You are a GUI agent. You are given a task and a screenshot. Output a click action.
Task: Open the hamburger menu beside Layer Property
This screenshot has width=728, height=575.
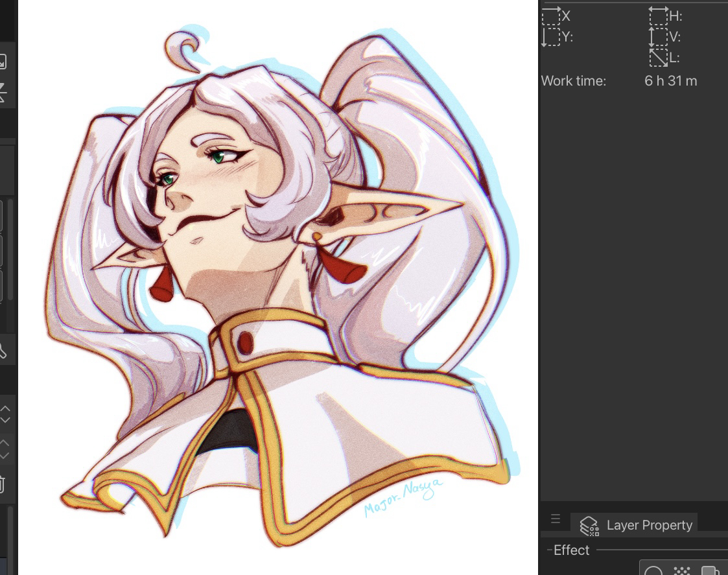click(556, 519)
